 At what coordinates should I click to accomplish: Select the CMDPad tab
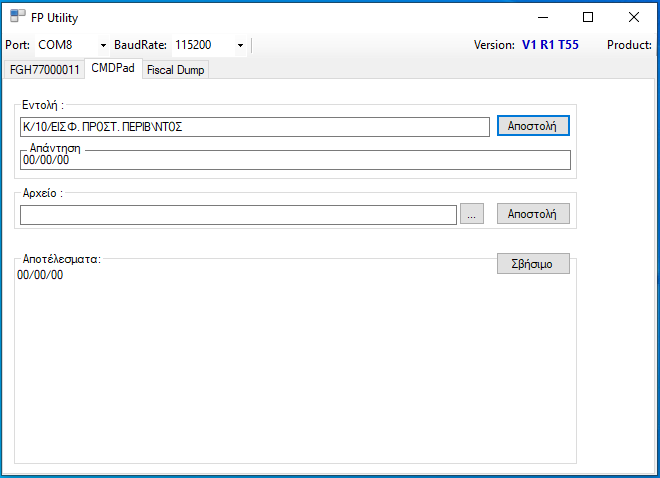pos(112,69)
